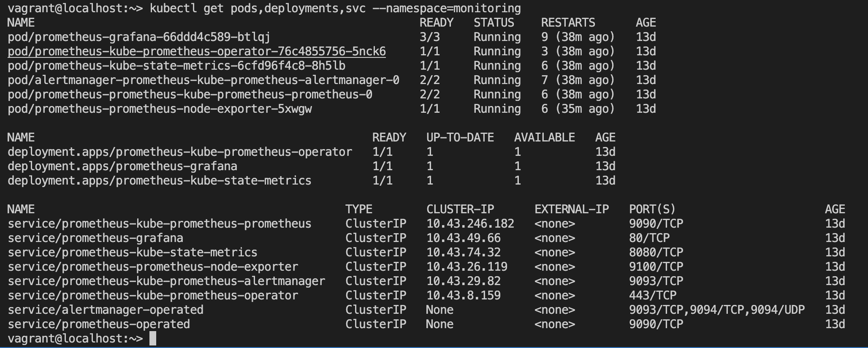Click pod/prometheus-prometheus-kube-prometheus-prometheus-0 entry
Screen dimensions: 868x348
[190, 95]
